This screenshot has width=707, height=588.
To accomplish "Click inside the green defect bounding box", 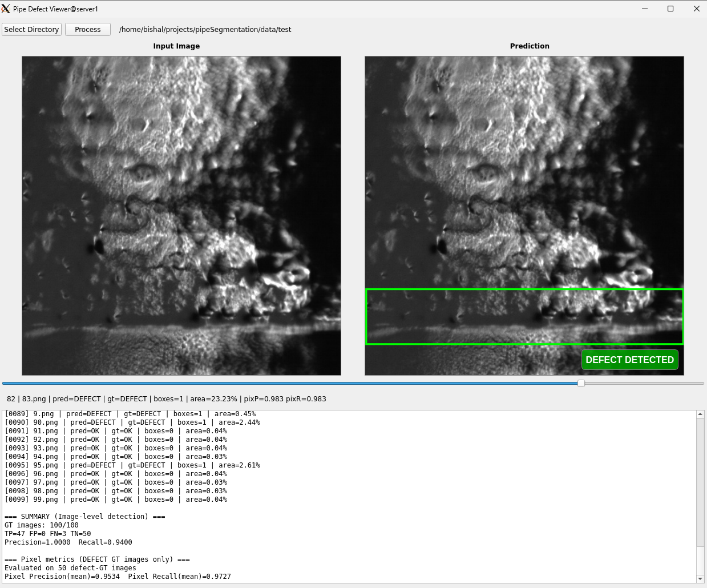I will click(524, 316).
